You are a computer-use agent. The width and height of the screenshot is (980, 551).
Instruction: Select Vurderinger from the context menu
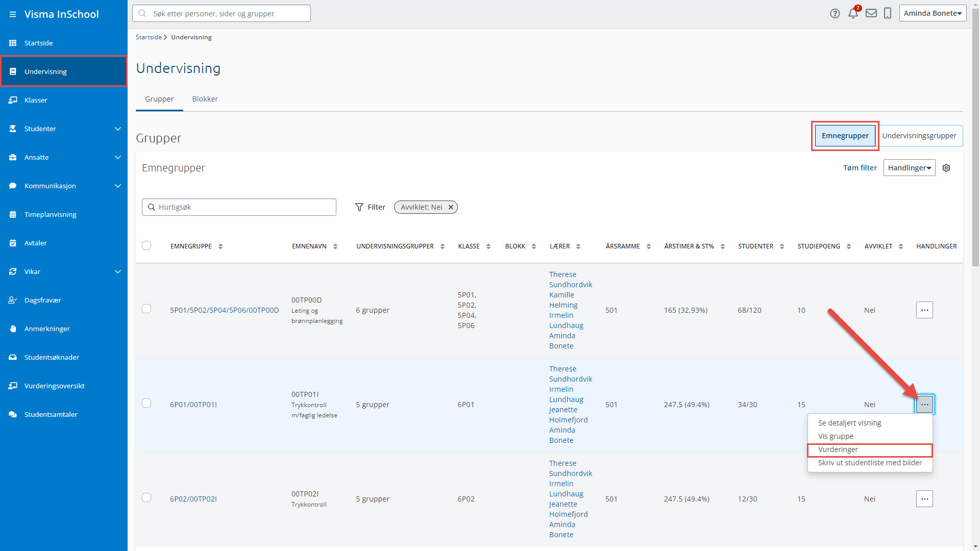(x=870, y=449)
